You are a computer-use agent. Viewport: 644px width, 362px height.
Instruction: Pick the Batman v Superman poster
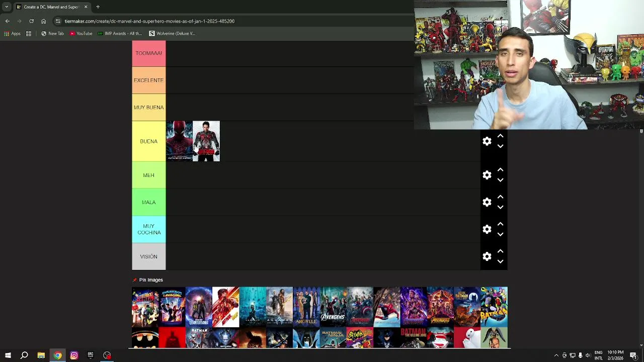pyautogui.click(x=440, y=338)
